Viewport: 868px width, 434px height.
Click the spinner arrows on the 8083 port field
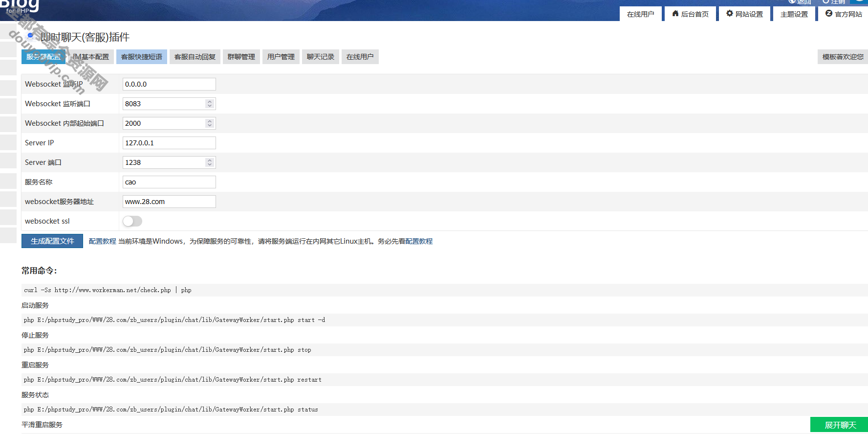click(x=210, y=104)
